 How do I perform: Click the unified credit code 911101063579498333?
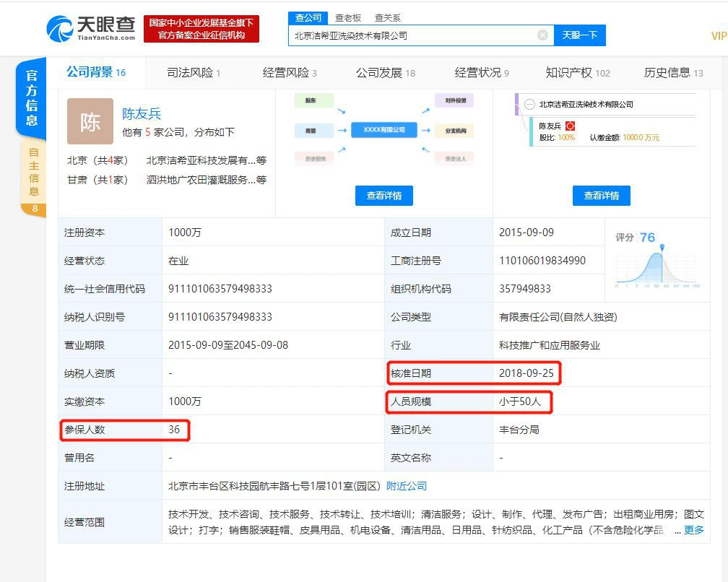(220, 289)
